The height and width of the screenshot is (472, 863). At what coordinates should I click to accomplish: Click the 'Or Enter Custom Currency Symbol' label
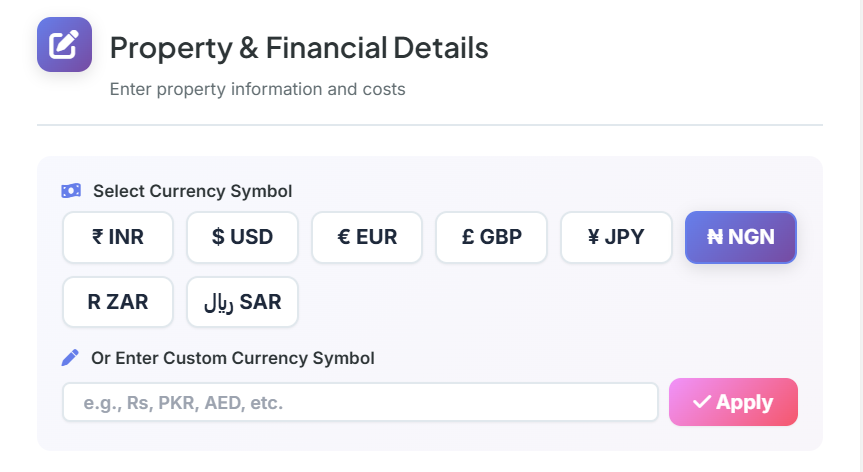pos(232,357)
